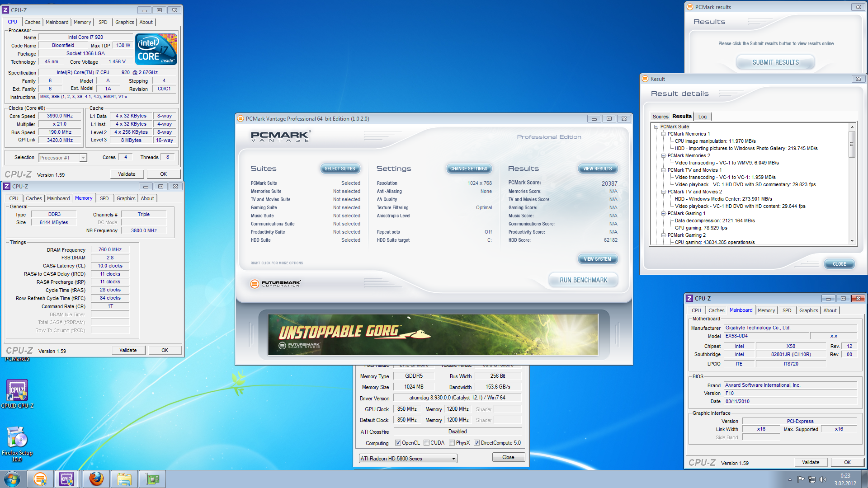Click the Futuremark Corporation logo
The image size is (868, 488).
click(275, 283)
